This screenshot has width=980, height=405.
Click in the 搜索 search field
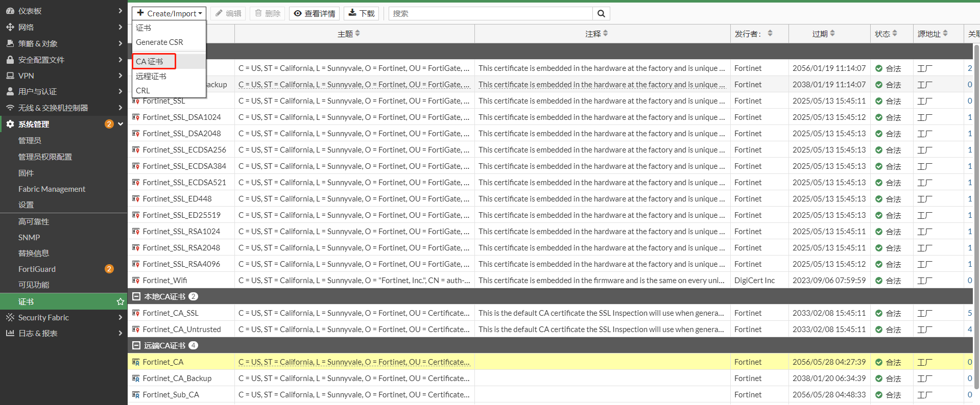click(x=490, y=14)
